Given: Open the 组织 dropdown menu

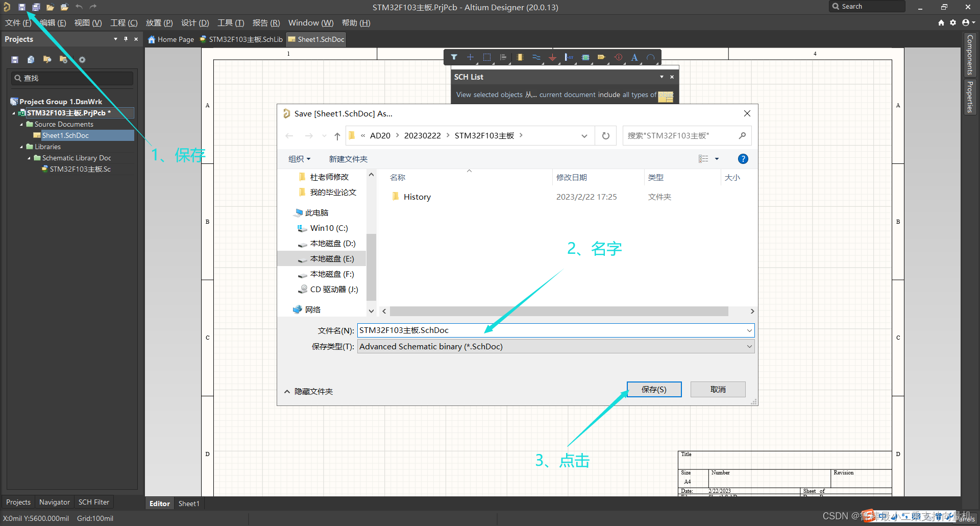Looking at the screenshot, I should click(x=300, y=159).
